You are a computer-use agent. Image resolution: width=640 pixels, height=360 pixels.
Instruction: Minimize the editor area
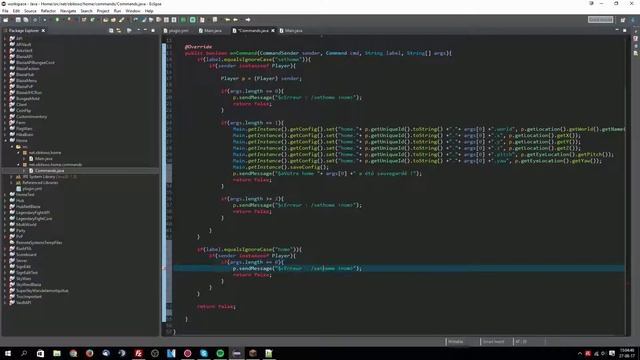(617, 30)
